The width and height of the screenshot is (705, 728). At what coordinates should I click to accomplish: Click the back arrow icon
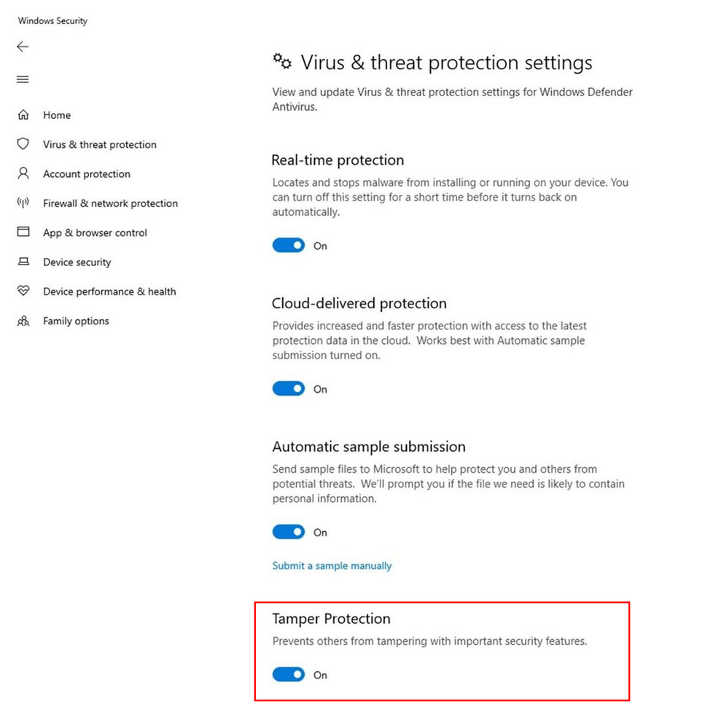click(23, 47)
